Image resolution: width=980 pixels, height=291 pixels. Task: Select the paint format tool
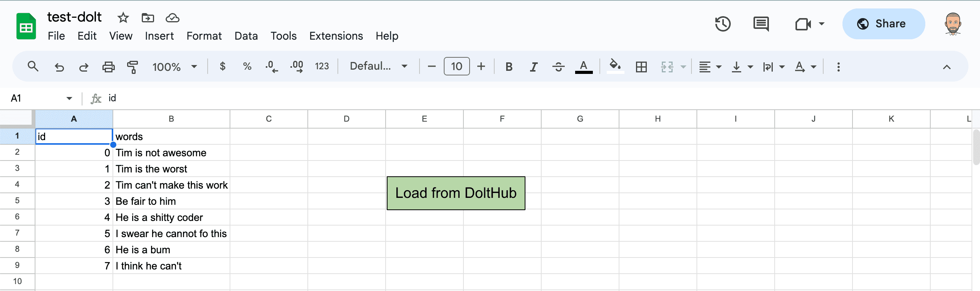[x=133, y=67]
